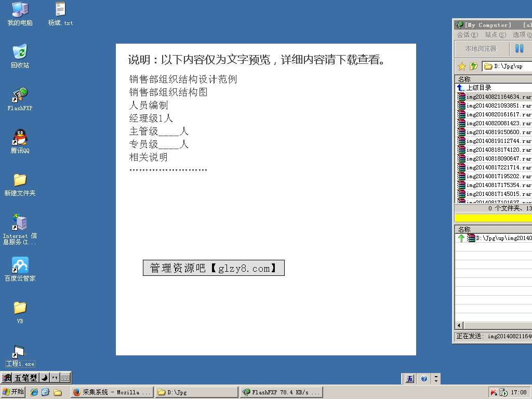Click the 本地浏览器 button in FlashFXP

click(481, 48)
